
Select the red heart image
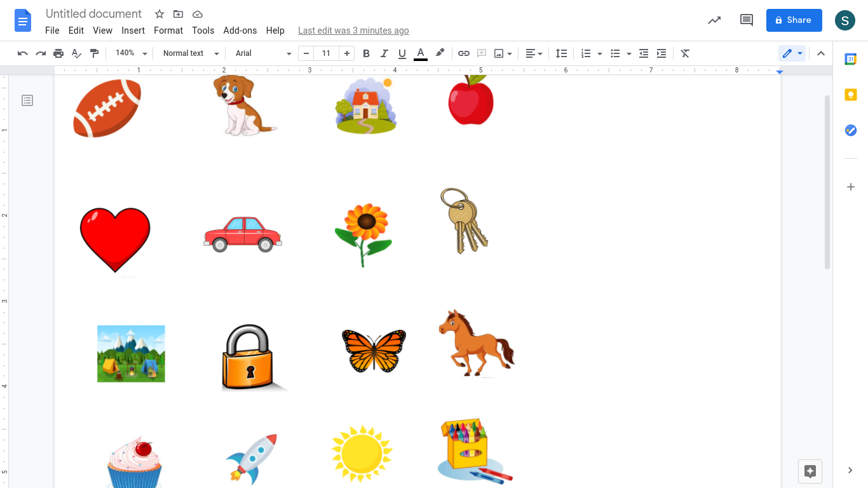(115, 240)
